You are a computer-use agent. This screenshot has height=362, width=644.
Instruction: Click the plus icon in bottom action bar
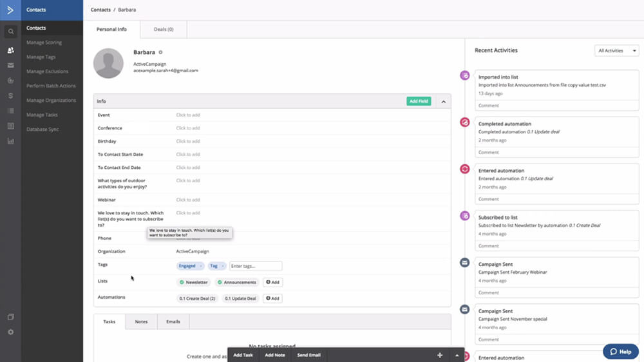pos(440,355)
